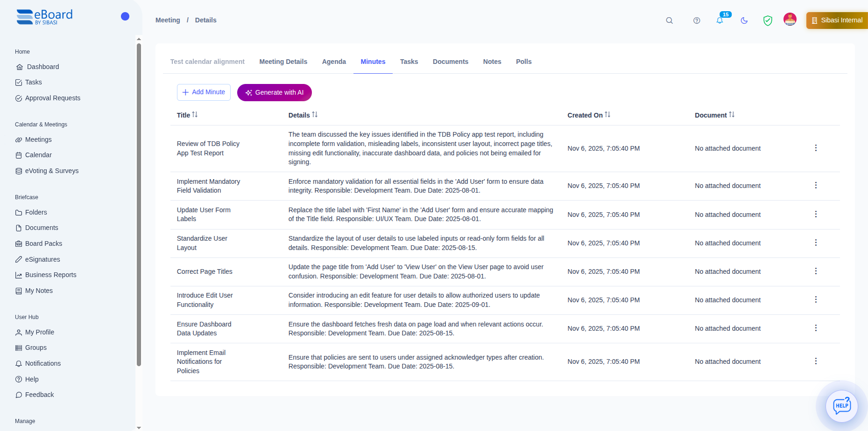The height and width of the screenshot is (431, 868).
Task: Open the notifications bell showing 15 alerts
Action: (719, 21)
